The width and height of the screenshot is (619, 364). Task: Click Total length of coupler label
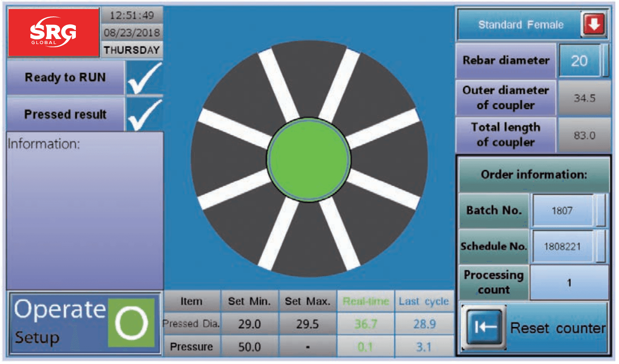coord(506,135)
